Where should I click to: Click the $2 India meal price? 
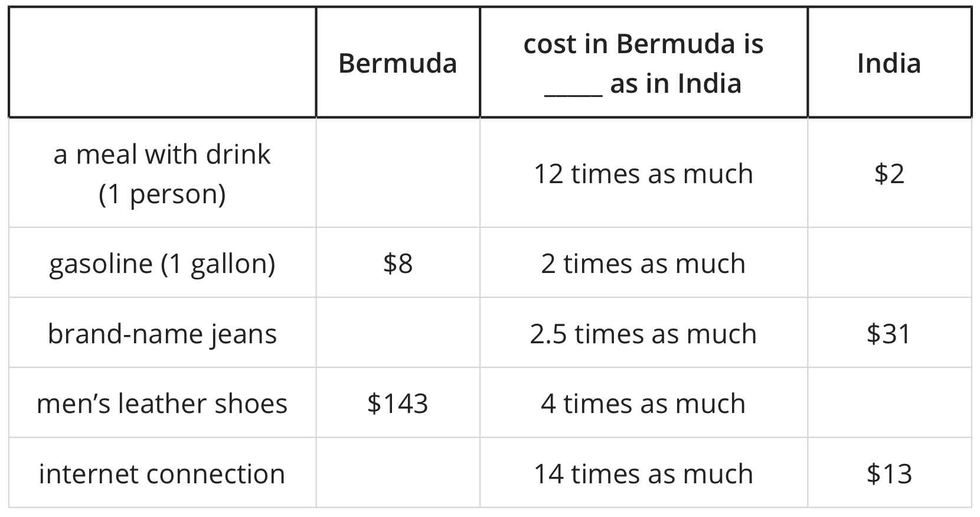[x=888, y=174]
